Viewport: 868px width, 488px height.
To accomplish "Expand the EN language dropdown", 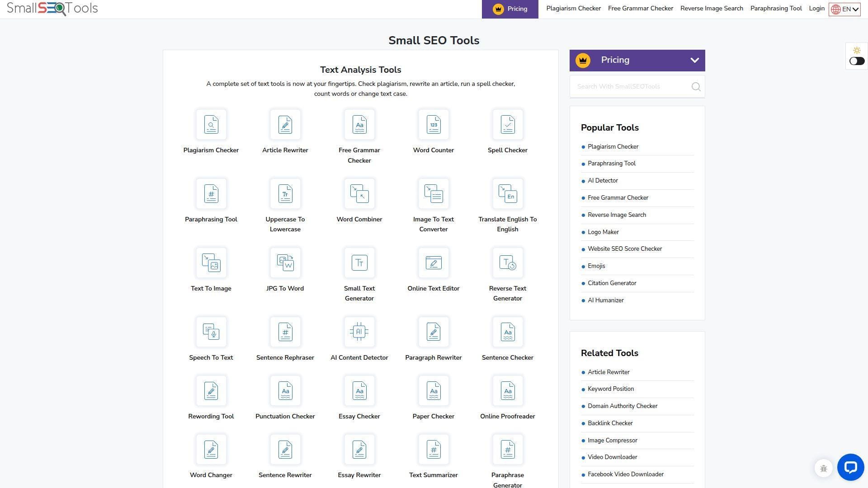I will pyautogui.click(x=844, y=9).
